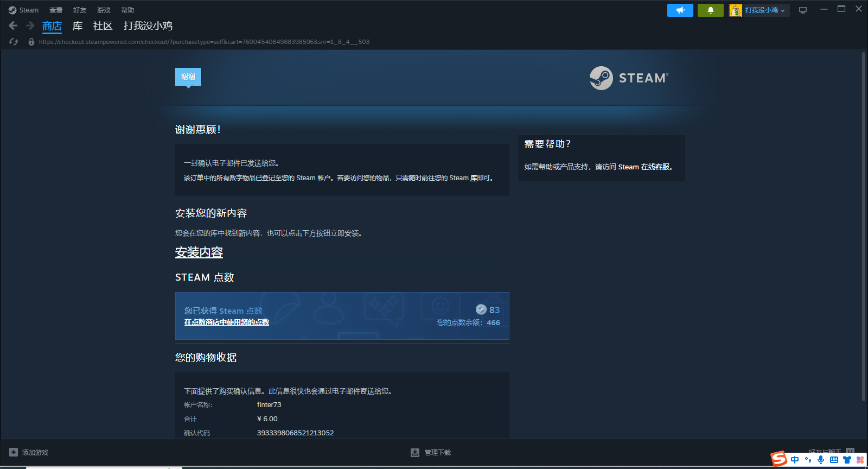Click the 谢谢 checkout step tab
This screenshot has height=469, width=868.
(188, 77)
